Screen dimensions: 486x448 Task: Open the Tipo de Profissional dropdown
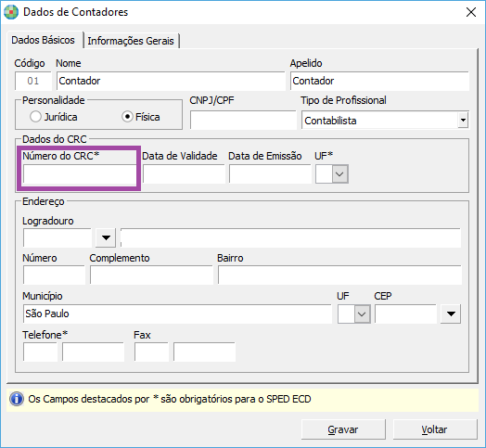tap(463, 120)
